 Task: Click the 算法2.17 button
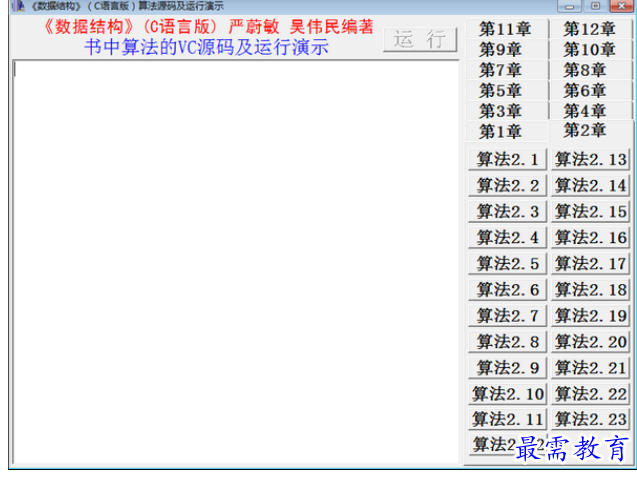[590, 264]
